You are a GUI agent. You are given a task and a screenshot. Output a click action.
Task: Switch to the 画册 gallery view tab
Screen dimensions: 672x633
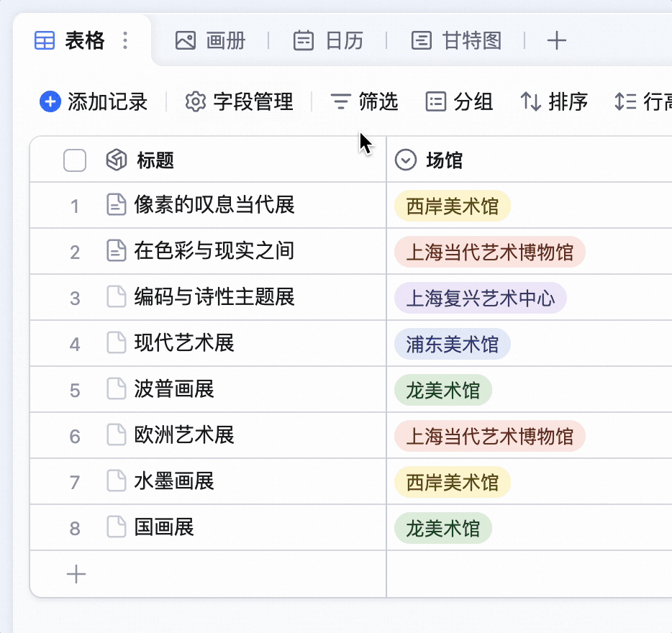pos(210,41)
